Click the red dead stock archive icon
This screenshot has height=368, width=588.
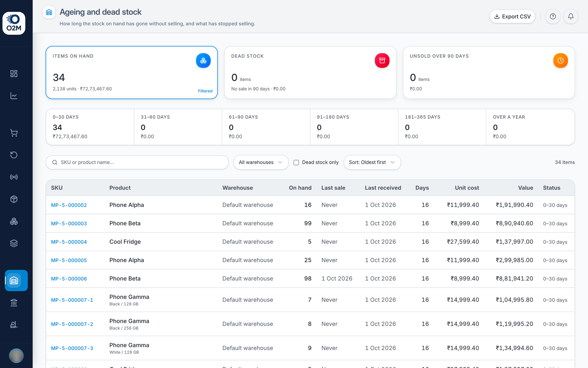(382, 61)
